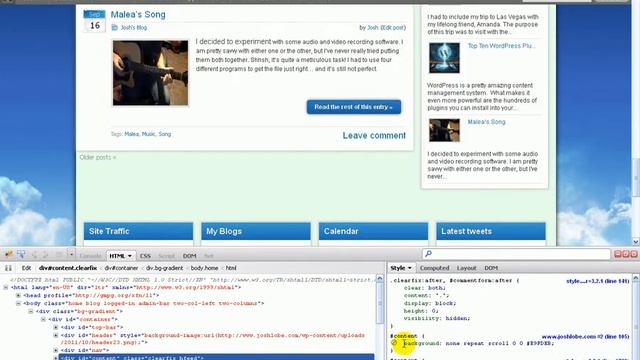The width and height of the screenshot is (640, 360).
Task: Collapse the html lang node
Action: (x=6, y=287)
